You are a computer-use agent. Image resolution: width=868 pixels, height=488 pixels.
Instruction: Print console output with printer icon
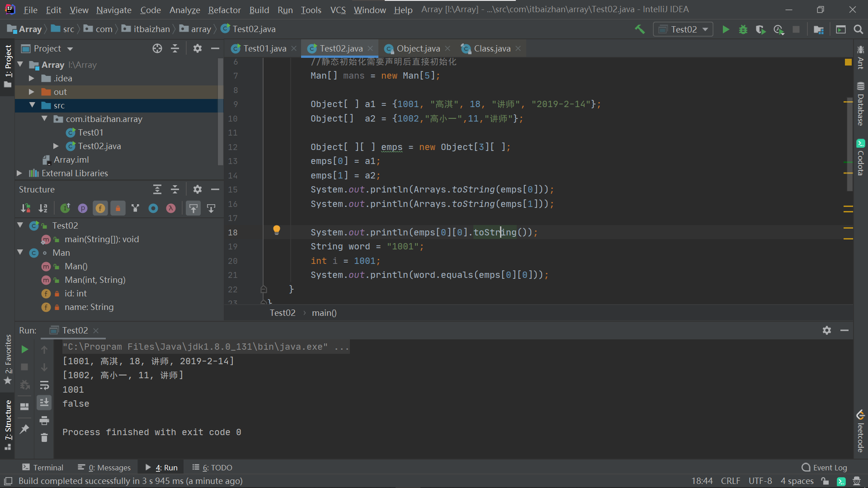(x=44, y=421)
